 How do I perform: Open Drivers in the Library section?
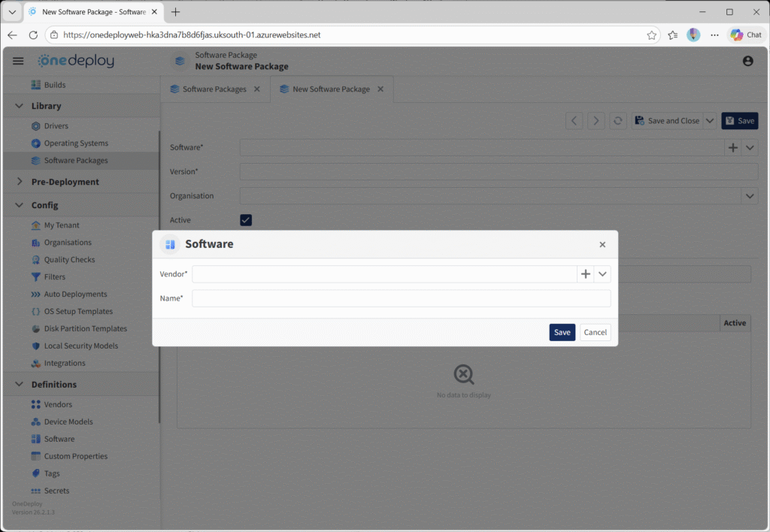tap(56, 126)
